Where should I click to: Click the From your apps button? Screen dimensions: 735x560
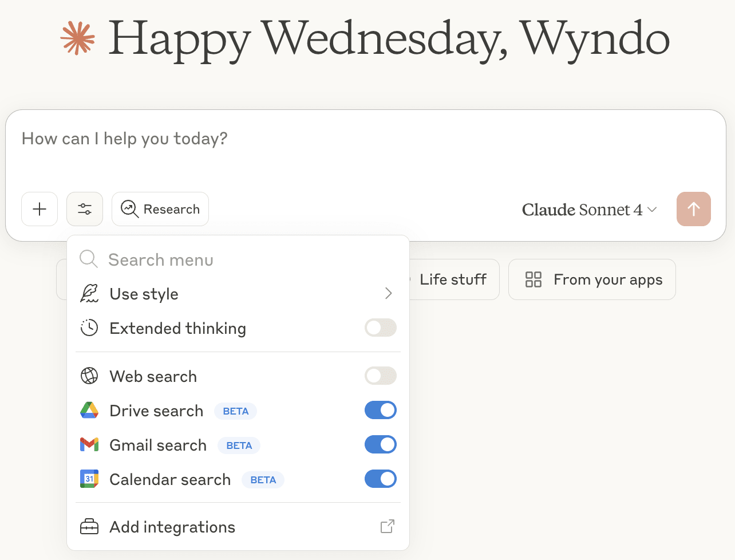592,279
